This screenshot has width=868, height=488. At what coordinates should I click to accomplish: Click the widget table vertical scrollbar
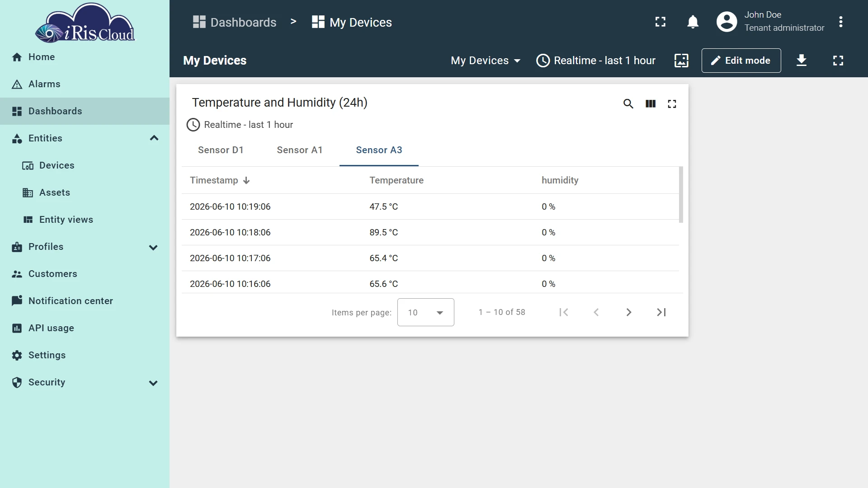click(x=681, y=195)
